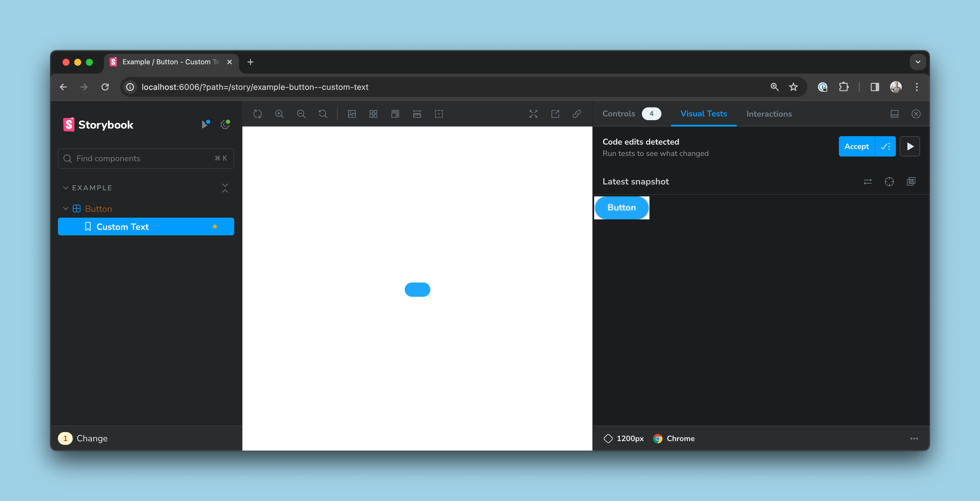Open the backgrounds picker icon
This screenshot has width=980, height=501.
352,114
